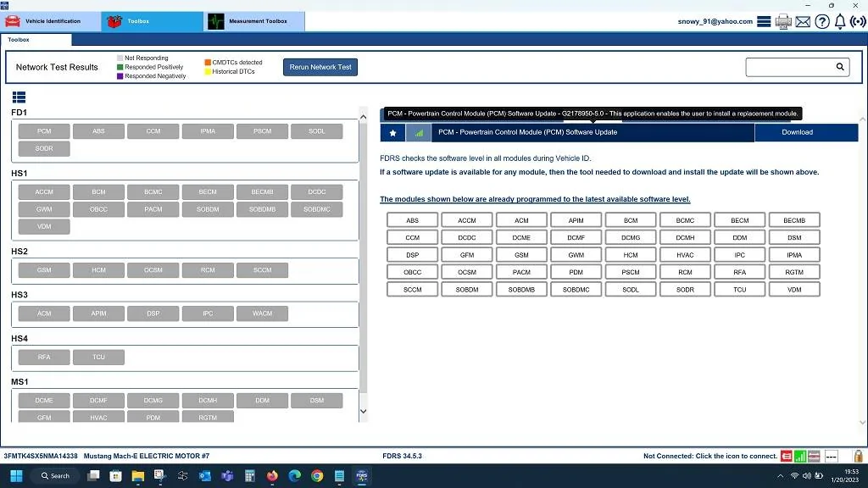Click the printer icon in header
Viewport: 868px width, 488px height.
click(x=782, y=21)
